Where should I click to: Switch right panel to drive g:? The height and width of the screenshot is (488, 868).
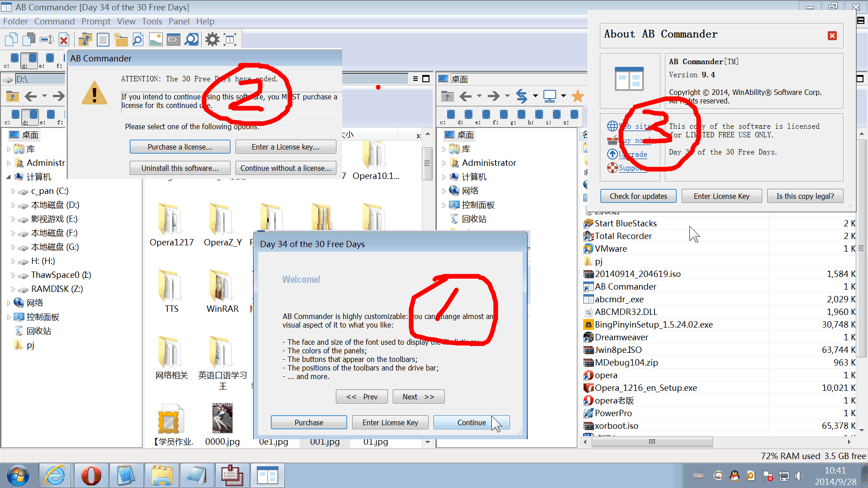tap(521, 115)
